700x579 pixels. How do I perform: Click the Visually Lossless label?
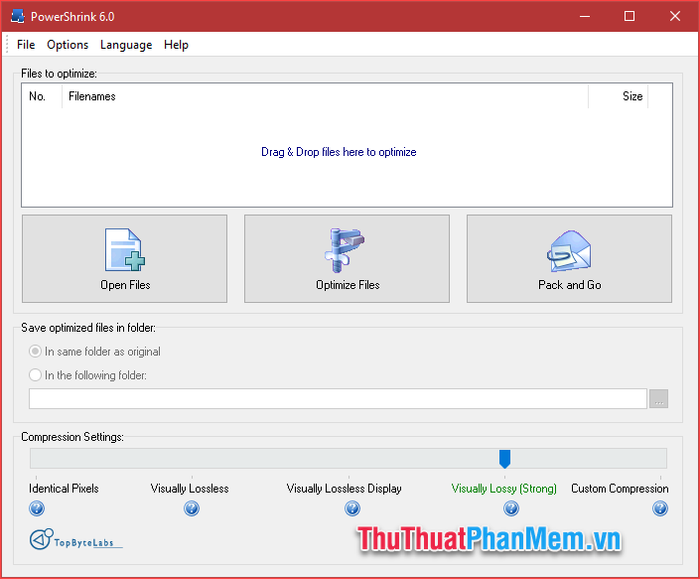[189, 488]
